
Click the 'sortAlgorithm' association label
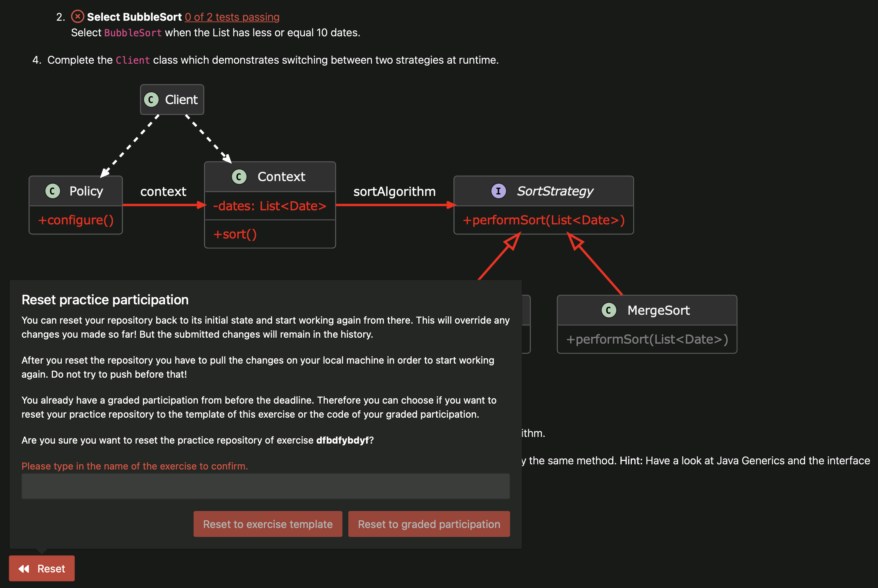(394, 191)
